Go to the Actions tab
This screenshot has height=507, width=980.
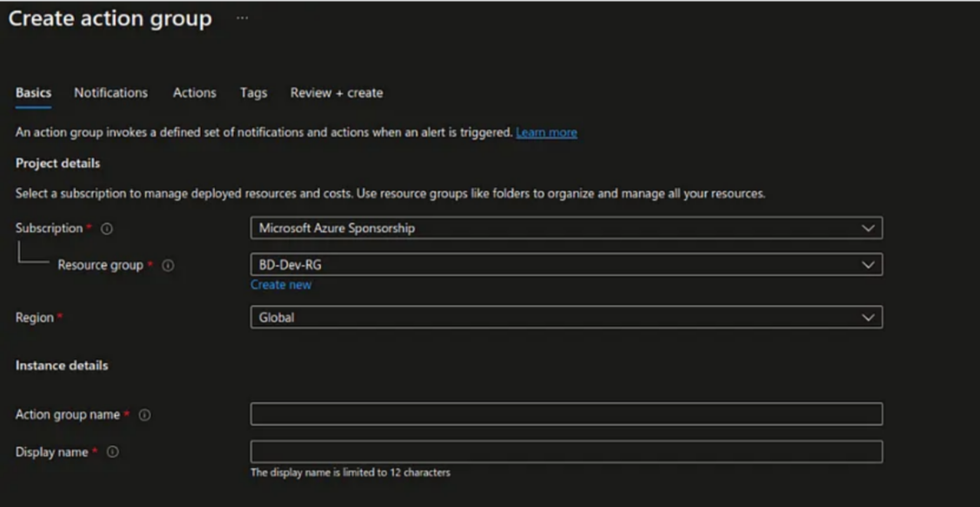coord(194,93)
